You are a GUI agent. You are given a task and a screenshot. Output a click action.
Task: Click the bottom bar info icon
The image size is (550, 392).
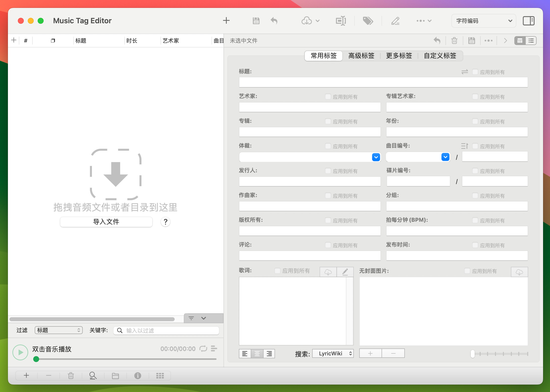(138, 376)
